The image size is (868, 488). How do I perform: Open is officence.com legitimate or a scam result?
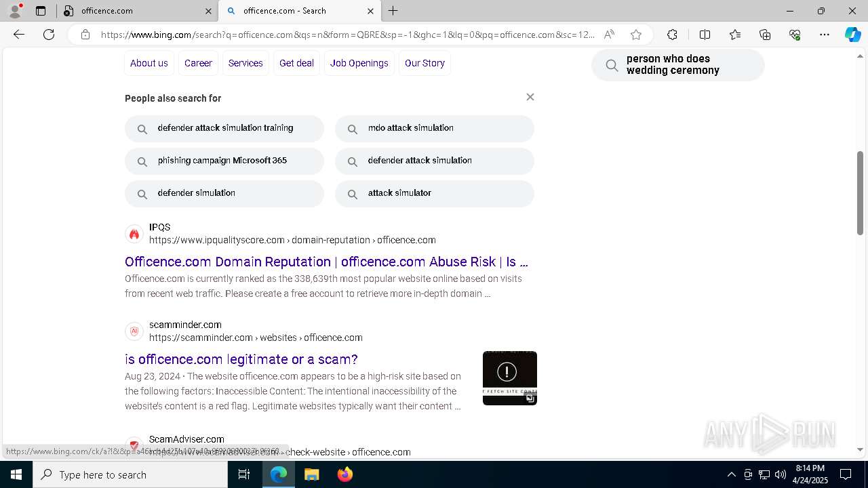coord(241,359)
